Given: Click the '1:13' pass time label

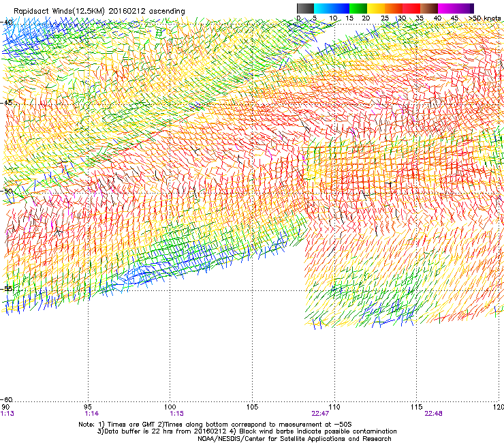Looking at the screenshot, I should [7, 414].
